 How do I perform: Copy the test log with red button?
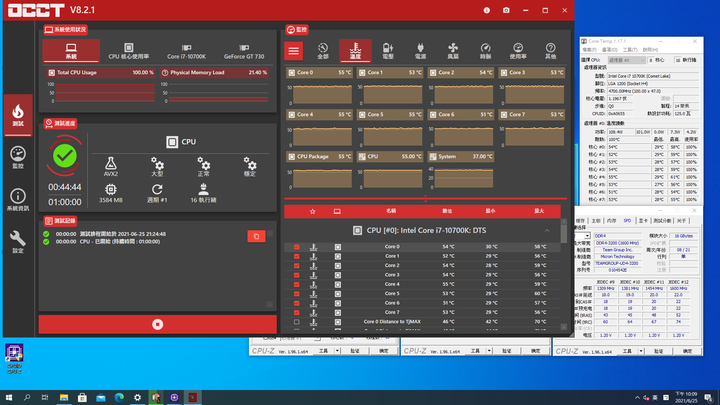(256, 236)
